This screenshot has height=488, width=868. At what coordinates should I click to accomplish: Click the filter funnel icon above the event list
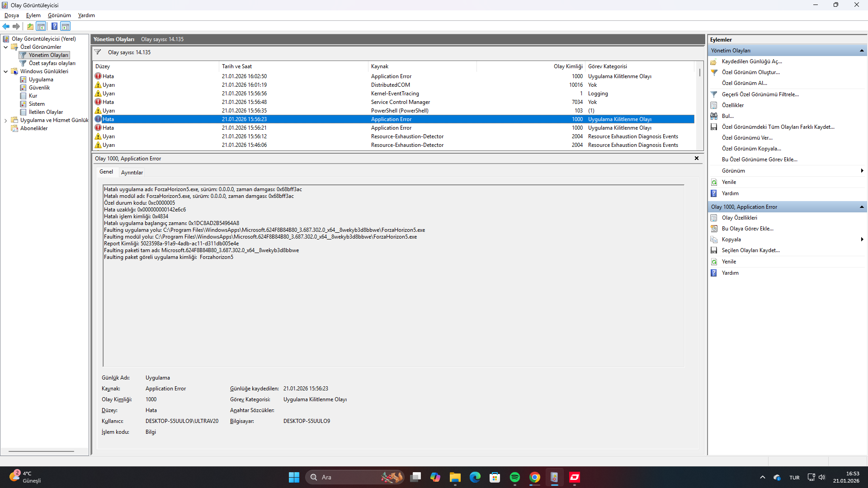(x=98, y=52)
